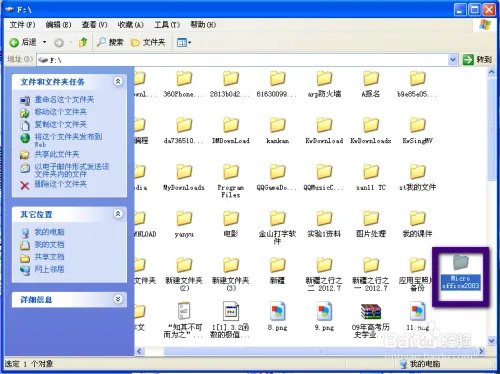Click the Forward arrow button
Screen dimensions: 500x374
(x=59, y=43)
